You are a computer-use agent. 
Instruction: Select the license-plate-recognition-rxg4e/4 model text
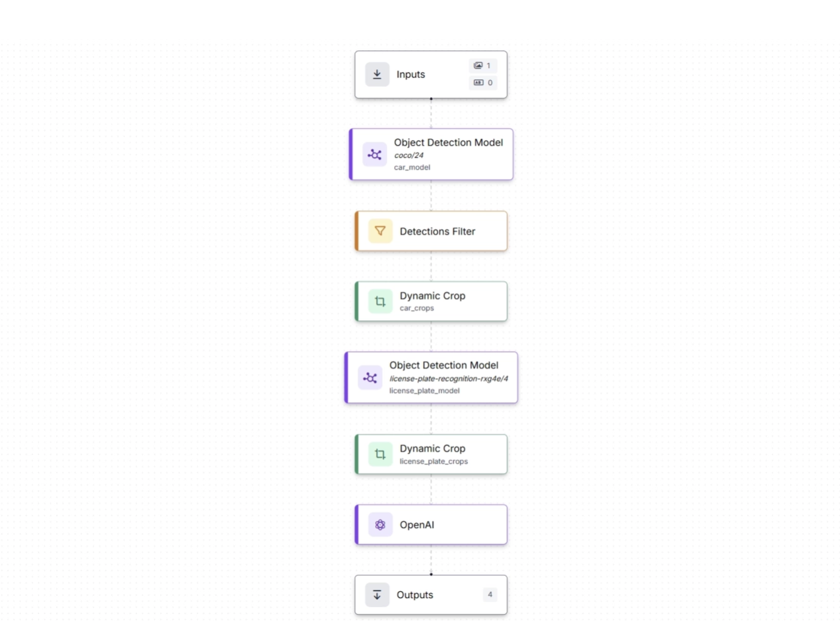[x=448, y=379]
